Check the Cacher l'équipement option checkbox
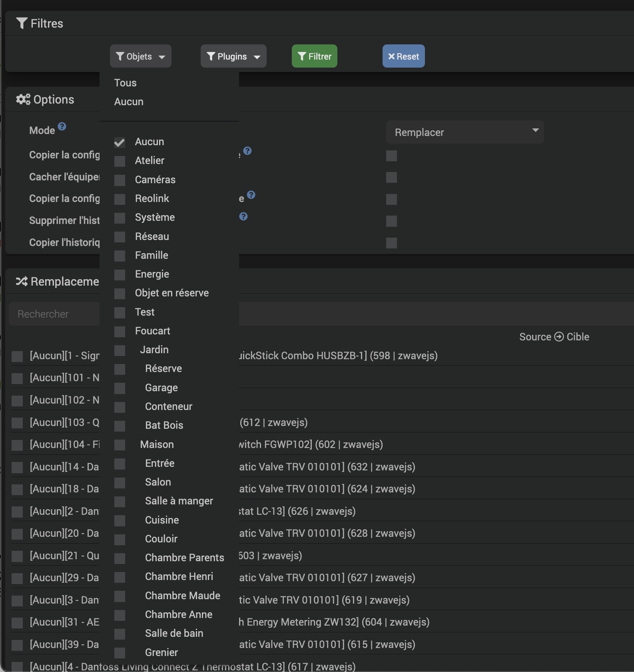 (x=391, y=177)
